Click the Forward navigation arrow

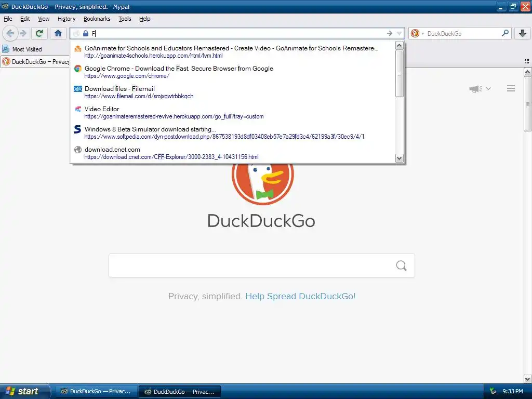tap(23, 33)
